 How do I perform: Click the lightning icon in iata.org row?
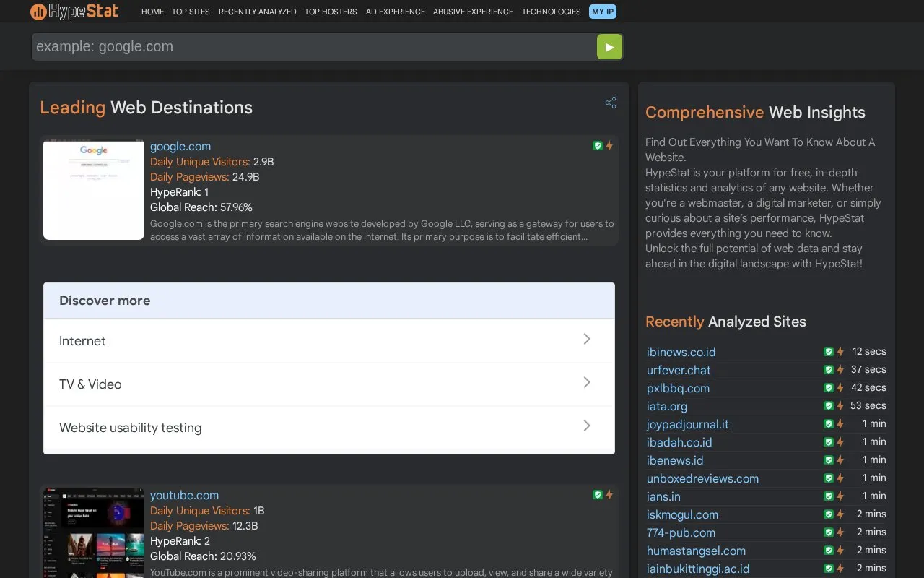(x=840, y=406)
